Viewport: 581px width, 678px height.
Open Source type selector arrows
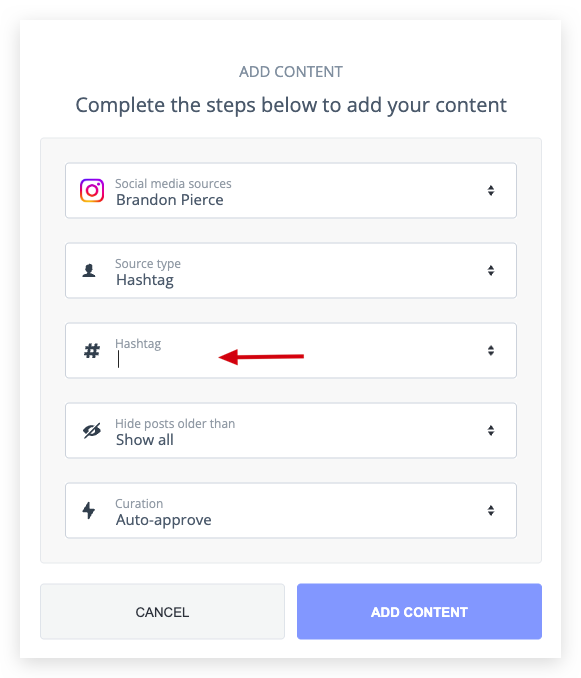pyautogui.click(x=491, y=271)
